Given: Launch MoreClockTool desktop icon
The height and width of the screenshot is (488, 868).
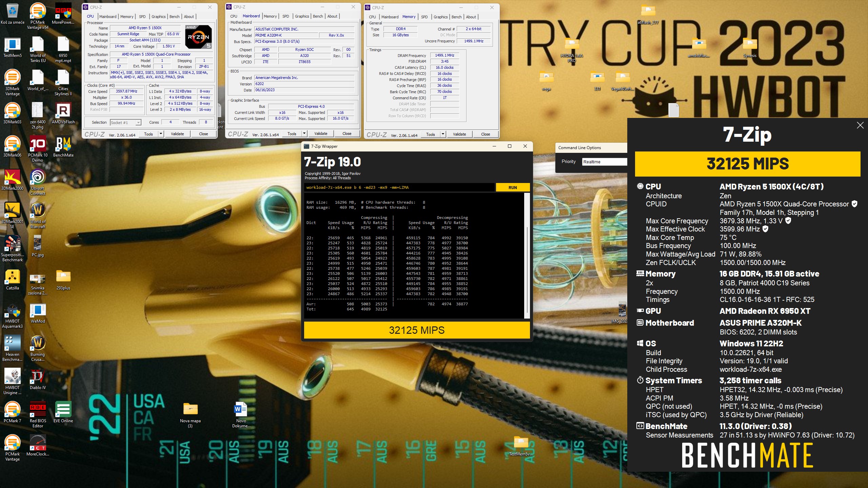Looking at the screenshot, I should pyautogui.click(x=38, y=445).
